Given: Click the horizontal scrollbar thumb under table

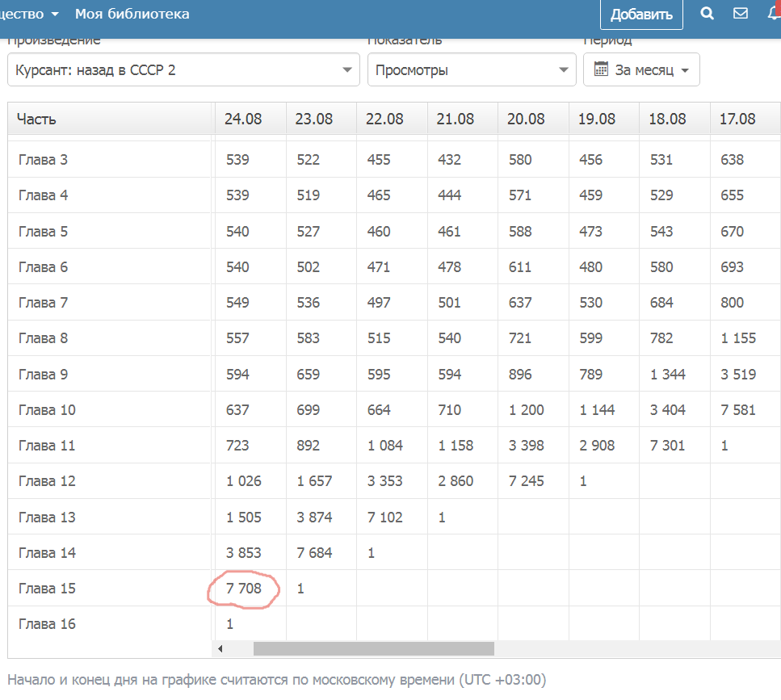Looking at the screenshot, I should tap(373, 648).
